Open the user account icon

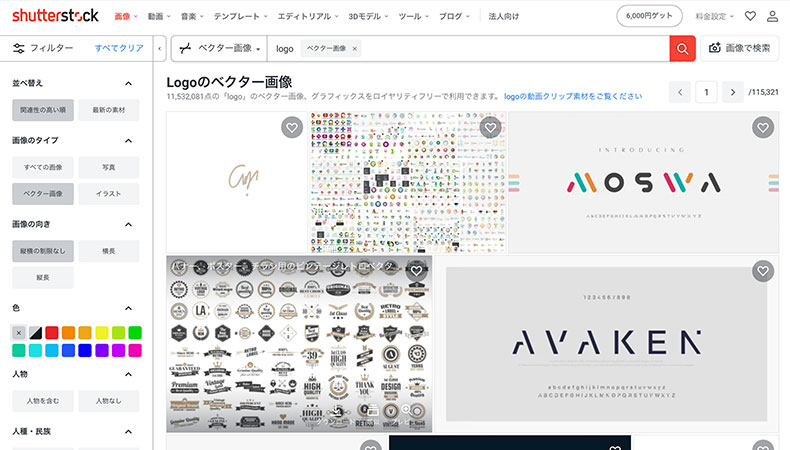click(772, 16)
